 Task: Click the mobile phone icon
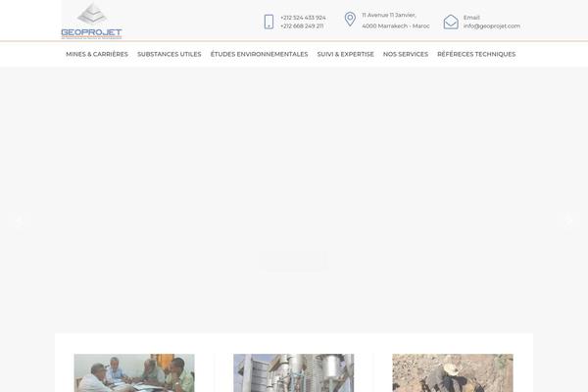tap(269, 22)
